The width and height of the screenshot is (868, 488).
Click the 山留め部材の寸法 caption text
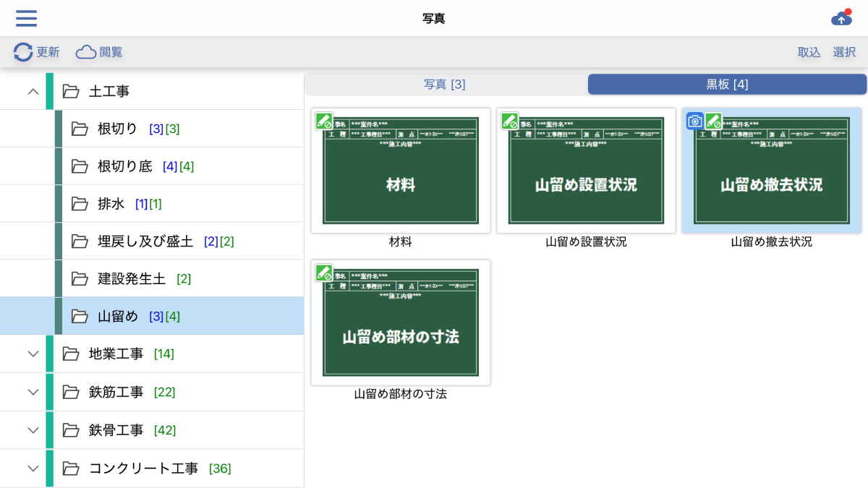click(x=401, y=394)
